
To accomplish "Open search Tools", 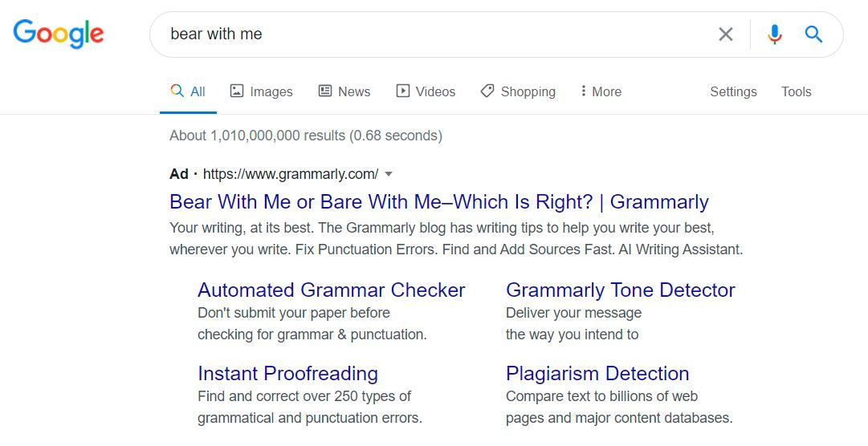I will [x=796, y=91].
